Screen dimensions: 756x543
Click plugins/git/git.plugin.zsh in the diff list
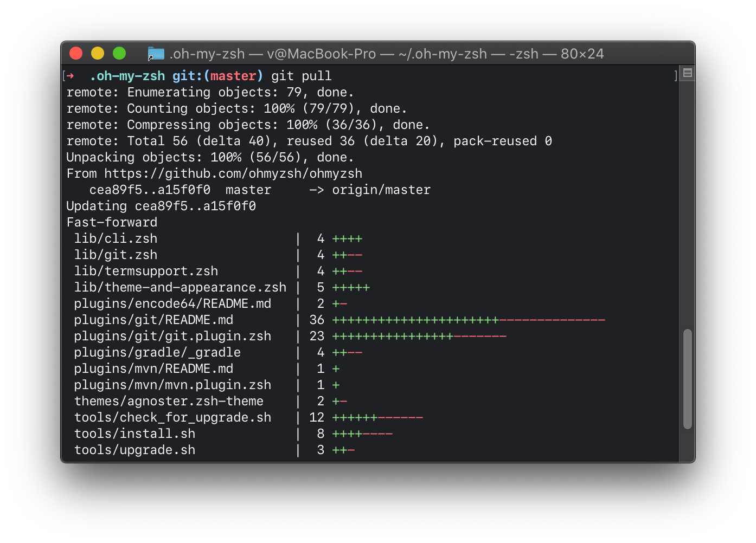tap(172, 336)
